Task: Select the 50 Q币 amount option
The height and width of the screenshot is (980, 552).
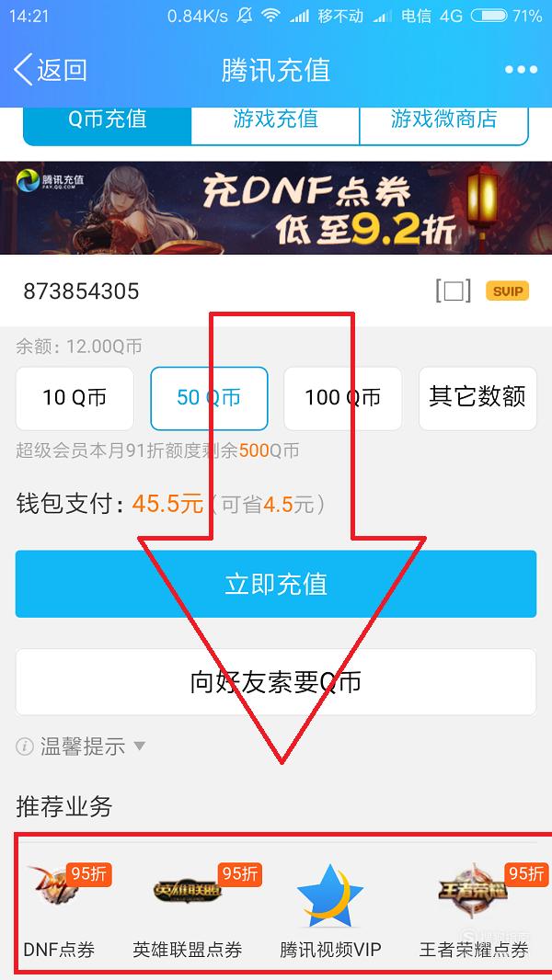Action: click(209, 398)
